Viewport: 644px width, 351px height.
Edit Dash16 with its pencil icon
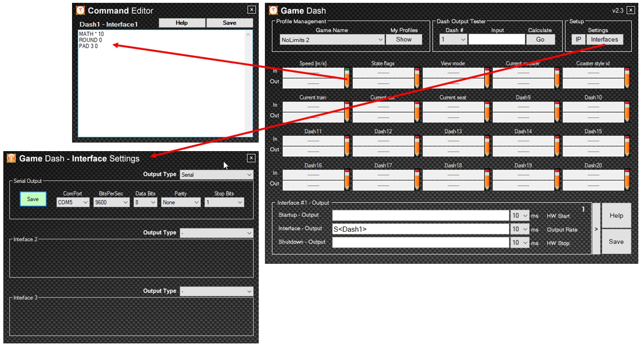pos(347,180)
